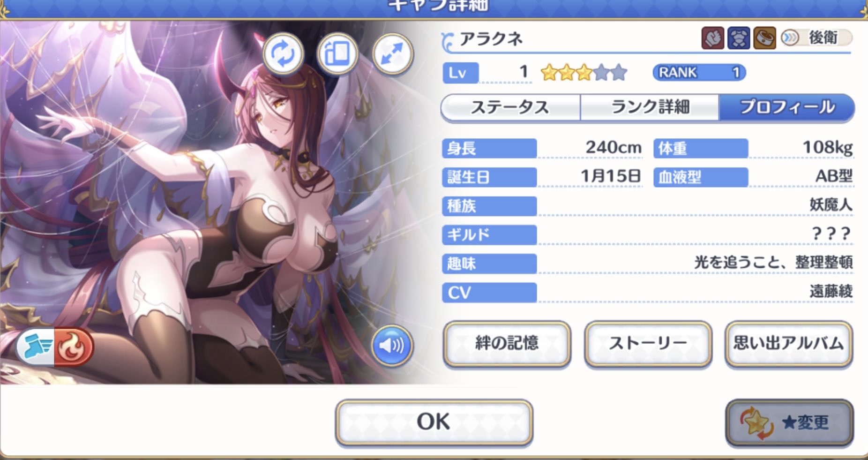Switch to the ステータス tab
The width and height of the screenshot is (868, 460).
pos(510,107)
